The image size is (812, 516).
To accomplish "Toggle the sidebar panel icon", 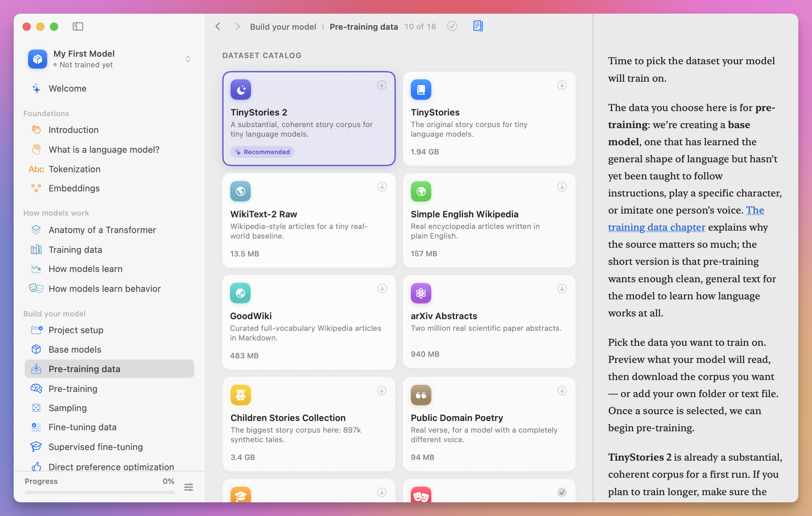I will [x=78, y=26].
